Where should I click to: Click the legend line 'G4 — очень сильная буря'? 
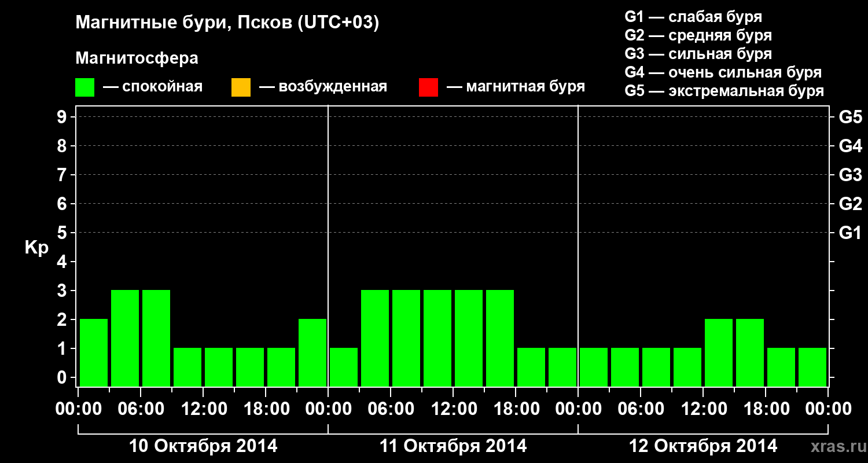point(723,72)
